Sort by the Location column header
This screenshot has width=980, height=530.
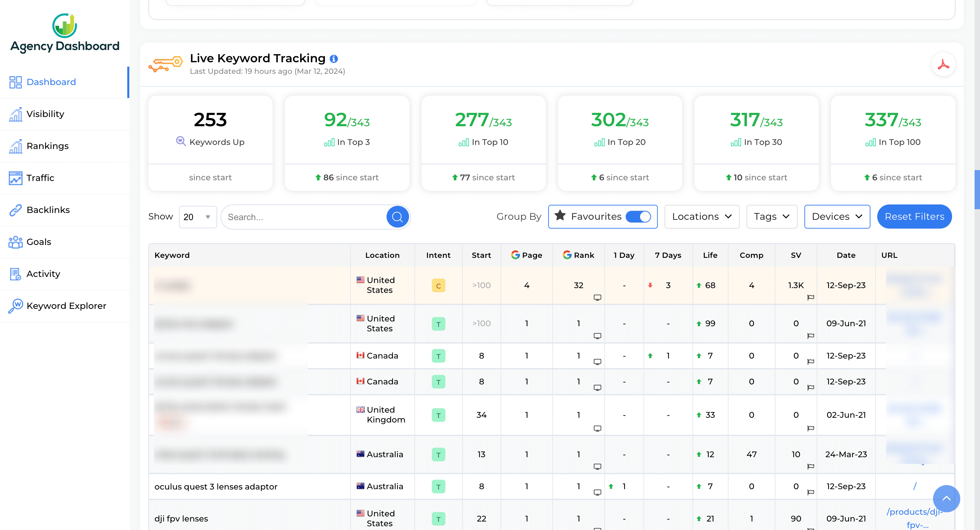382,255
